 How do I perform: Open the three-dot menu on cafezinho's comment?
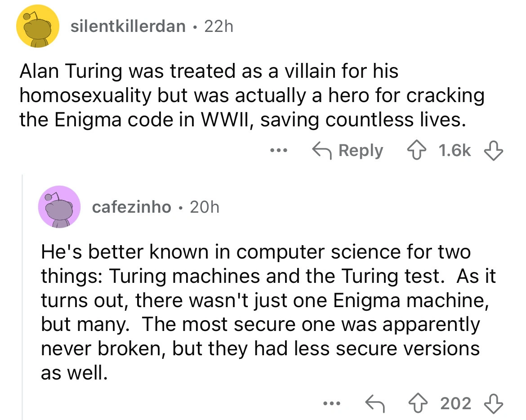tap(333, 403)
